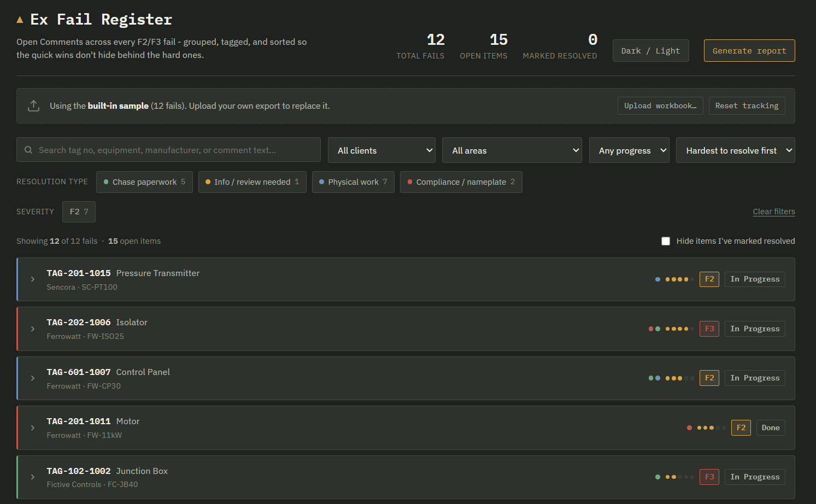Toggle the F2 severity filter chip
Viewport: 816px width, 504px height.
click(x=79, y=212)
